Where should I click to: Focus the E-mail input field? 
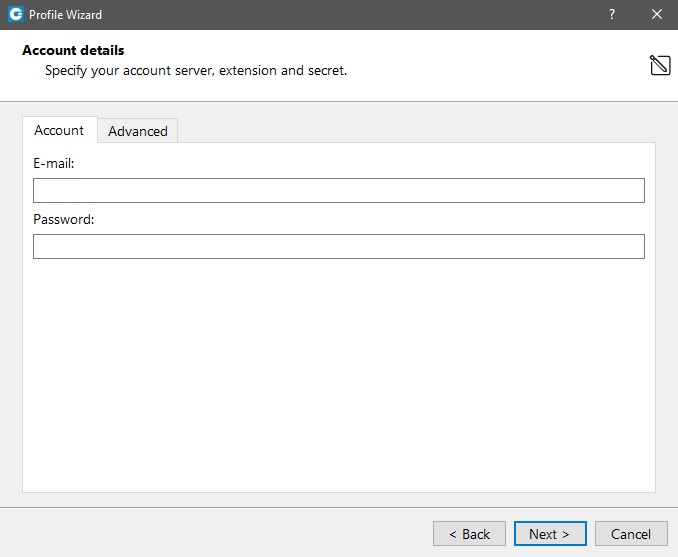click(338, 191)
